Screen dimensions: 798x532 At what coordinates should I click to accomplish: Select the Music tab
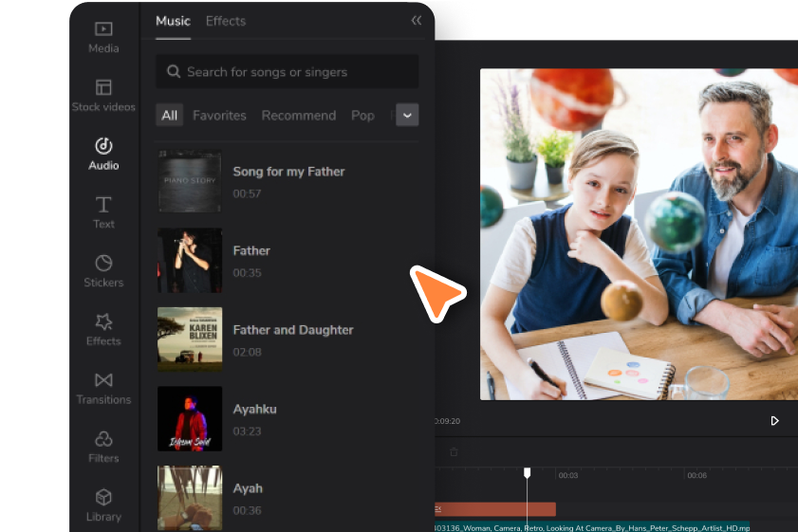(x=173, y=21)
